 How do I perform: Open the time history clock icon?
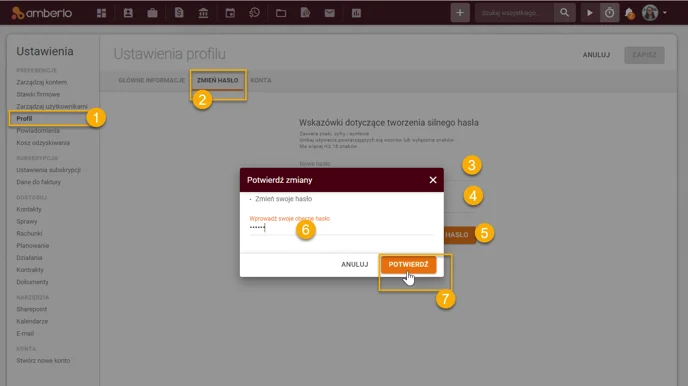(x=254, y=13)
